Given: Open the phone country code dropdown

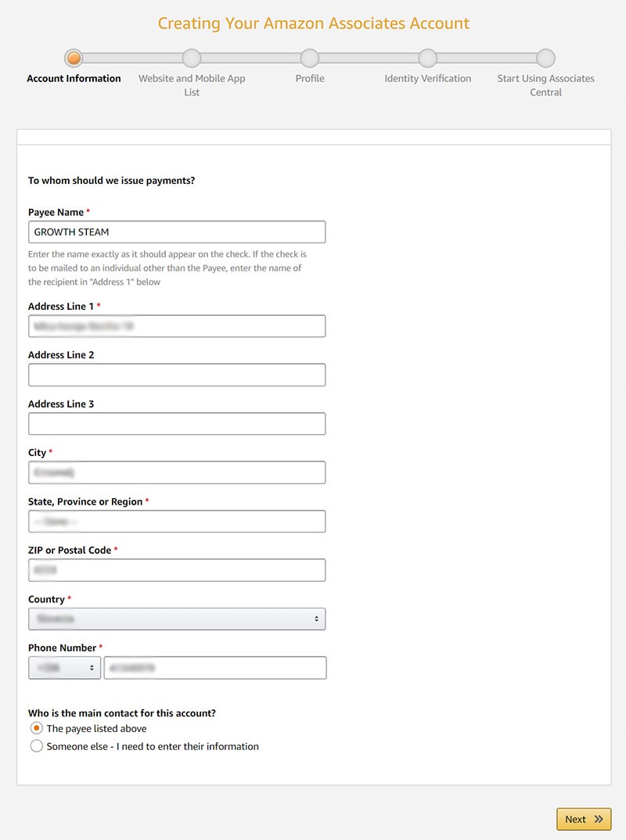Looking at the screenshot, I should coord(64,667).
